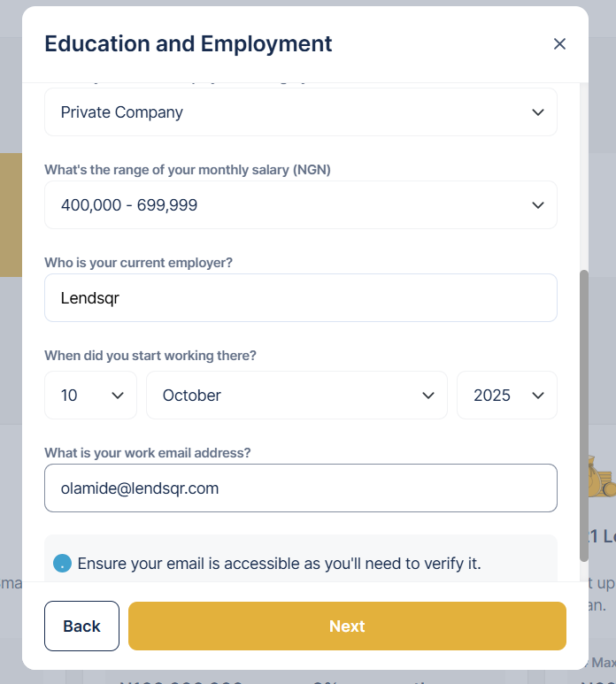616x684 pixels.
Task: Click the dialog's vertical scrollbar thumb
Action: tap(583, 416)
